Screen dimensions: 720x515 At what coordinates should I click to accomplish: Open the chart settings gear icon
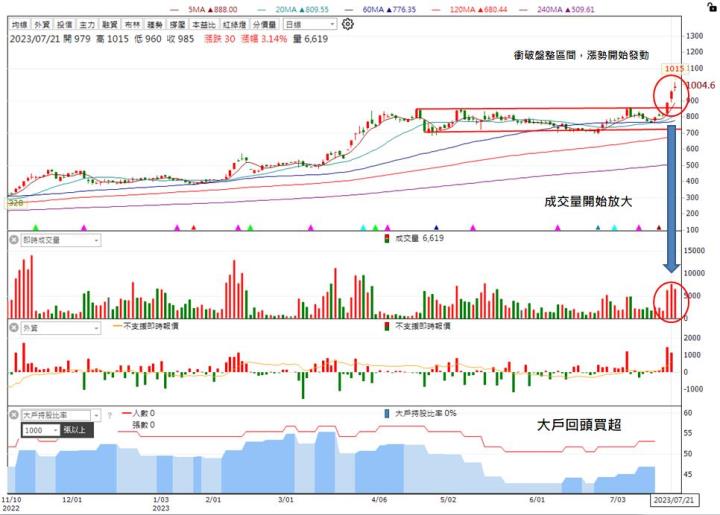(x=347, y=23)
